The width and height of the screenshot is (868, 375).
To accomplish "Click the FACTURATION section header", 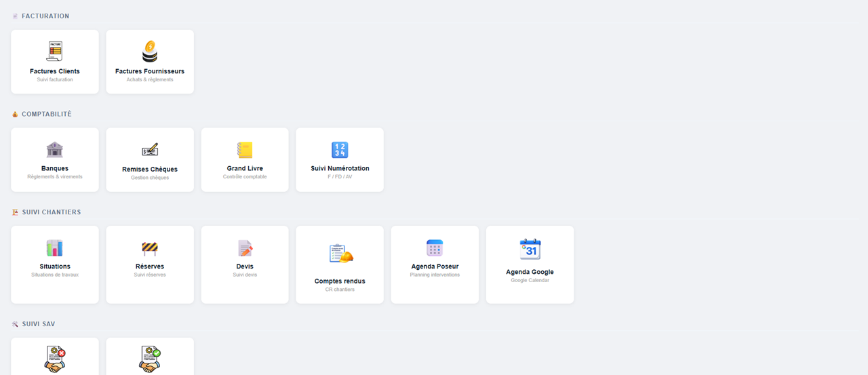I will click(45, 16).
